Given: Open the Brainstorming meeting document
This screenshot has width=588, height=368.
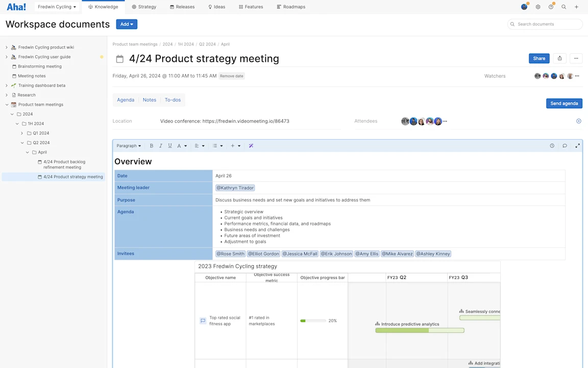Looking at the screenshot, I should [x=39, y=66].
